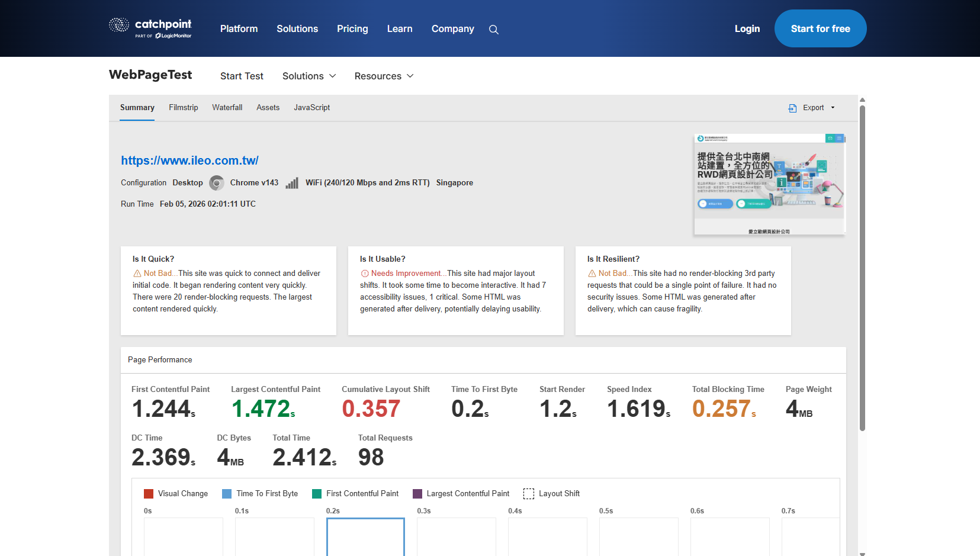This screenshot has height=556, width=980.
Task: Open the tested URL ileo.com.tw link
Action: (189, 160)
